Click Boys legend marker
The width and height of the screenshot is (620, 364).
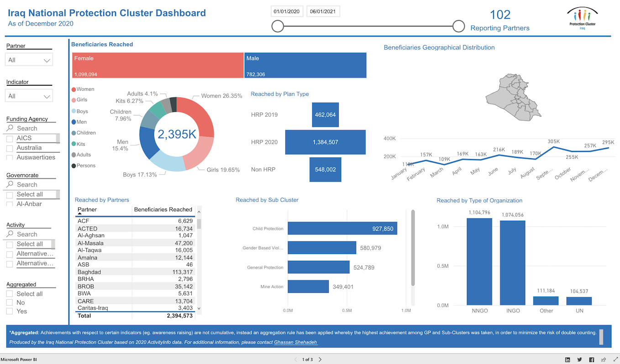click(x=74, y=111)
